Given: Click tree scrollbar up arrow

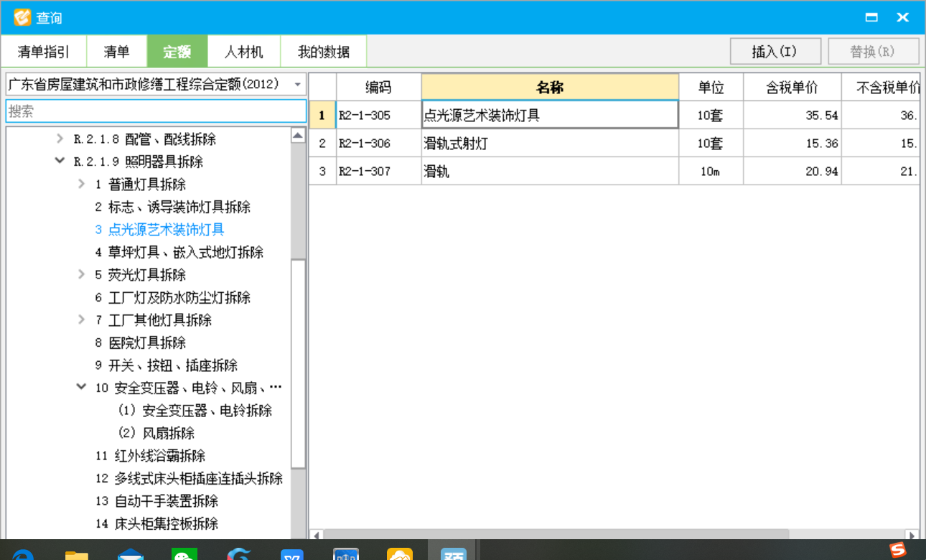Looking at the screenshot, I should point(298,135).
